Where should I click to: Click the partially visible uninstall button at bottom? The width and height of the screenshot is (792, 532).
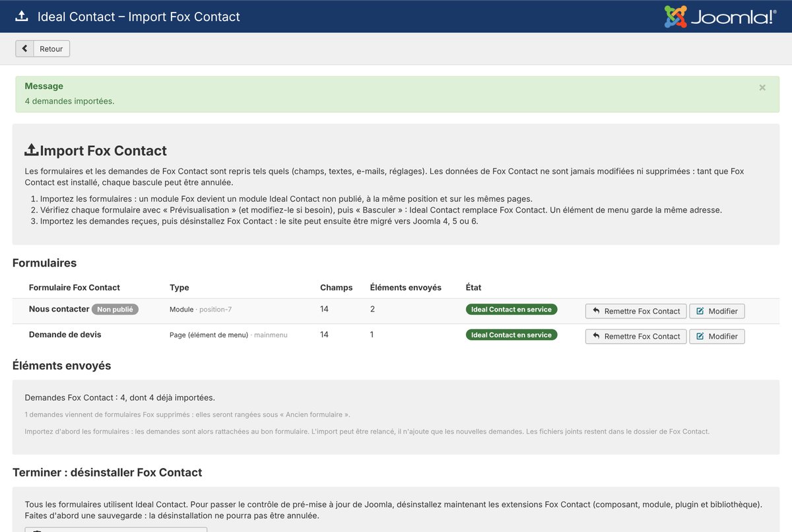click(x=116, y=529)
